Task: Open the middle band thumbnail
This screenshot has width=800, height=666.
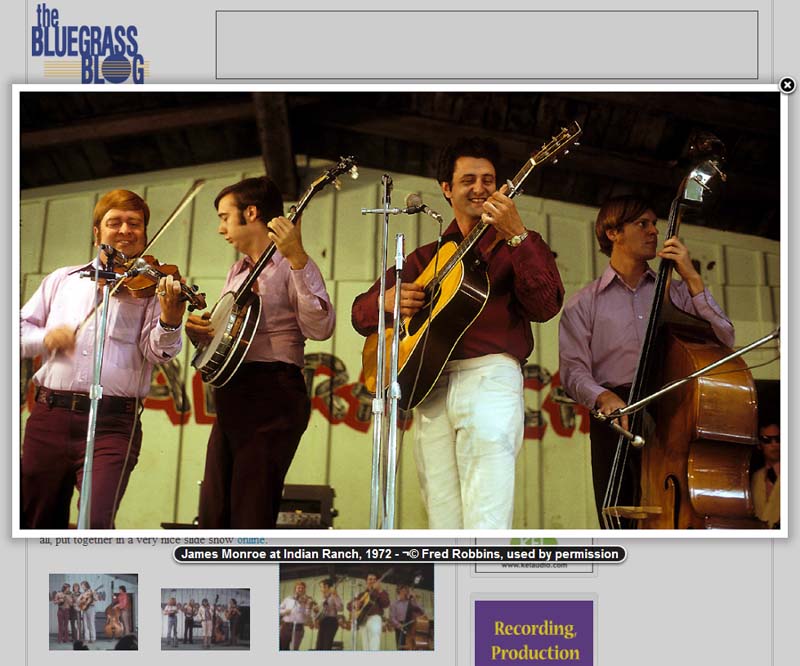Action: pos(205,618)
